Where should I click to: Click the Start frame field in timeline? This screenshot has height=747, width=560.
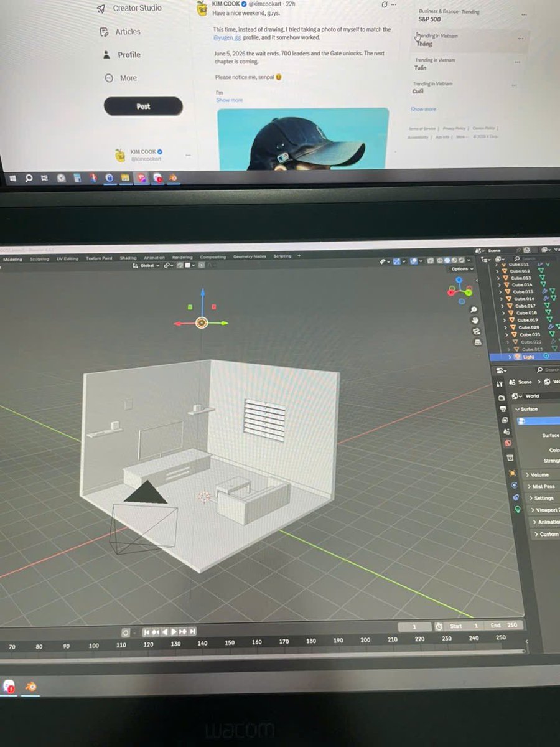coord(464,626)
